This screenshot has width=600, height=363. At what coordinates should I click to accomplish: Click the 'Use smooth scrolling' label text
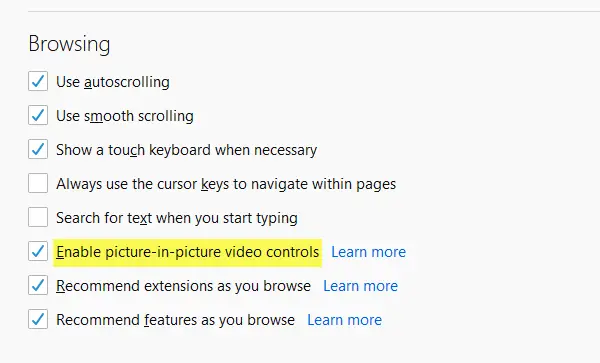125,116
